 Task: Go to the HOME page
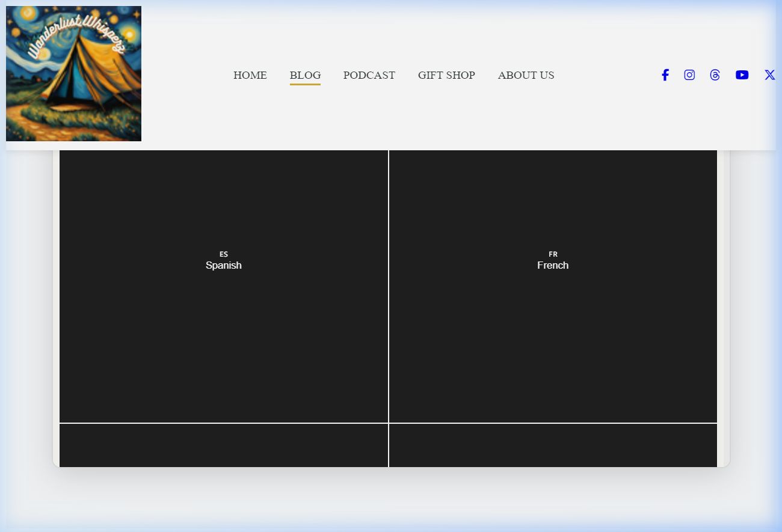point(250,75)
